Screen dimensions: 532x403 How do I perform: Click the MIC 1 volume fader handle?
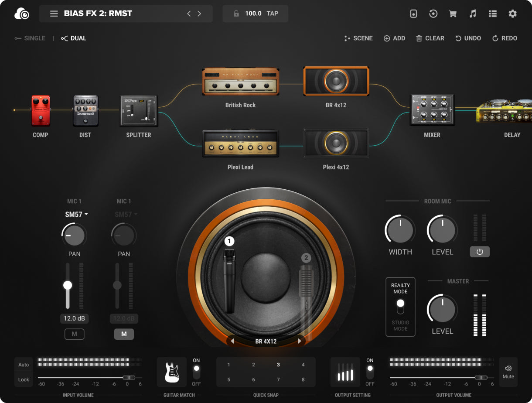68,285
